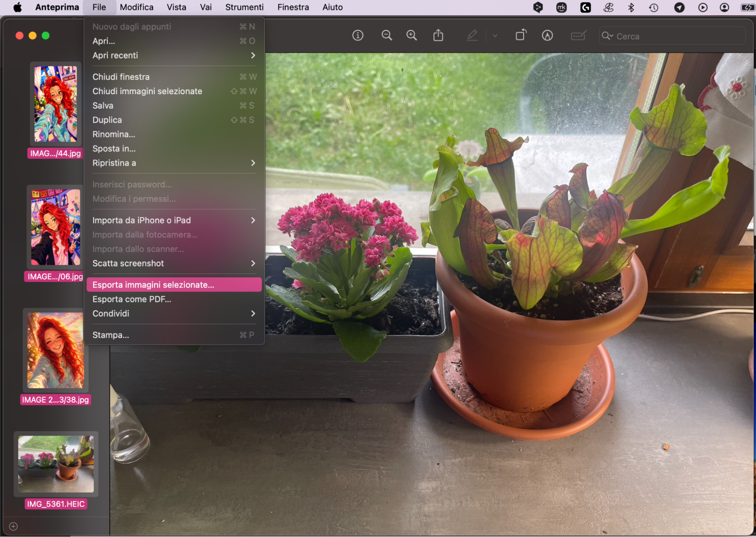
Task: Choose Sposta in… menu entry
Action: (x=174, y=149)
